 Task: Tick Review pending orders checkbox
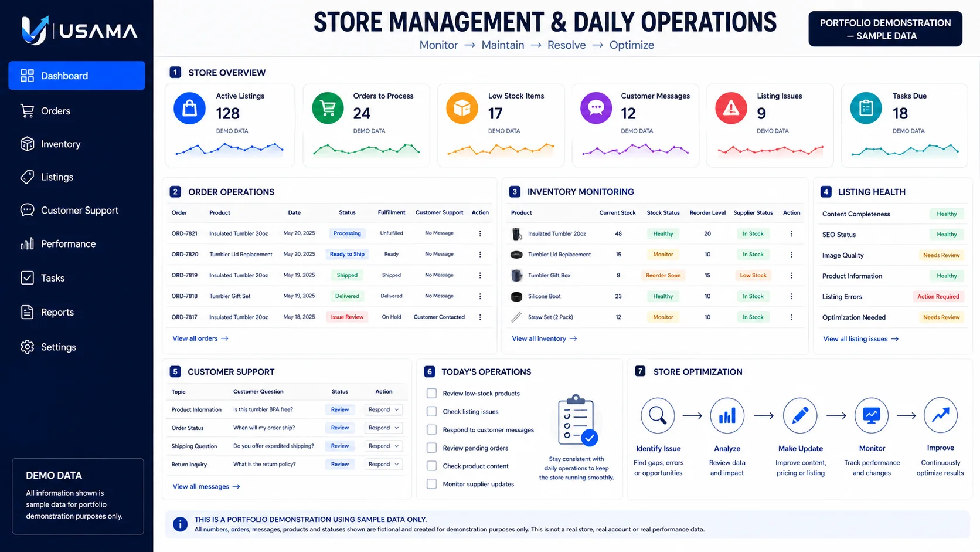tap(431, 448)
